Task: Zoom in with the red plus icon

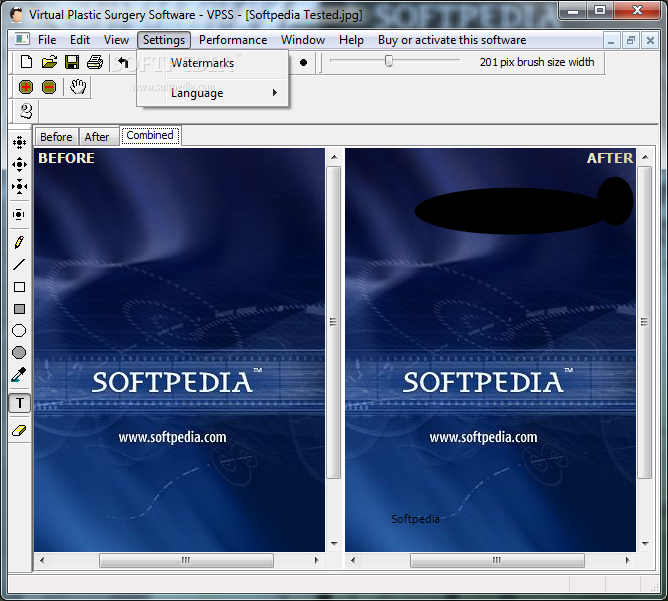Action: [x=26, y=87]
